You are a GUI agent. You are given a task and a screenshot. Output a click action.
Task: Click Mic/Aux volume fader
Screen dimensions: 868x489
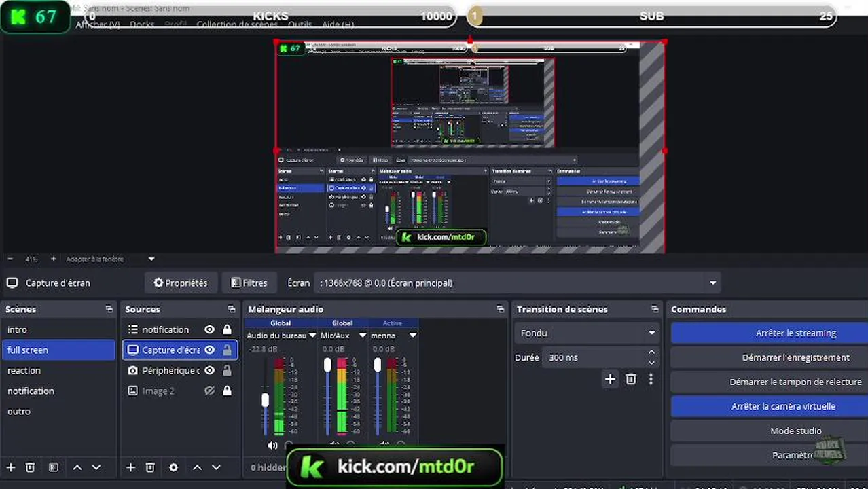327,365
